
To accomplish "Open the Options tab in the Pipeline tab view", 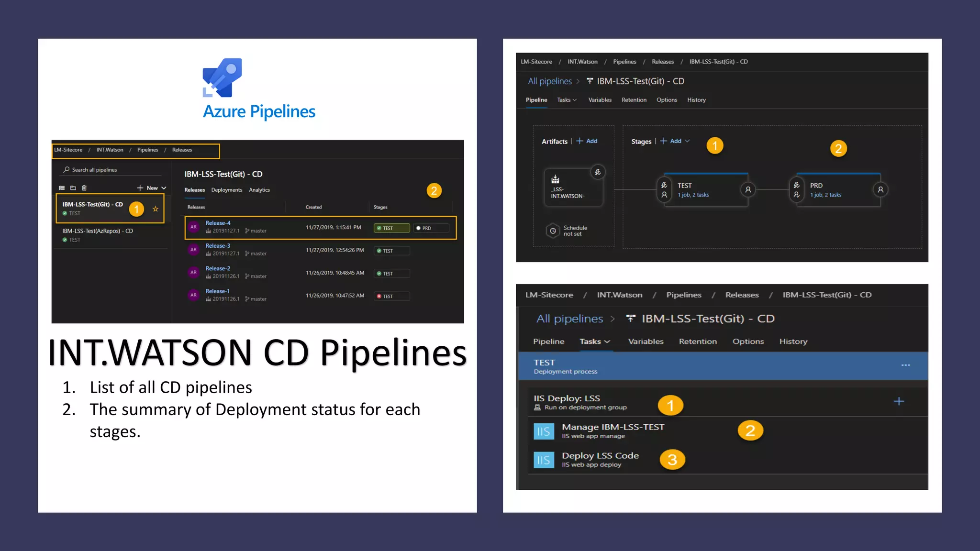I will coord(667,100).
